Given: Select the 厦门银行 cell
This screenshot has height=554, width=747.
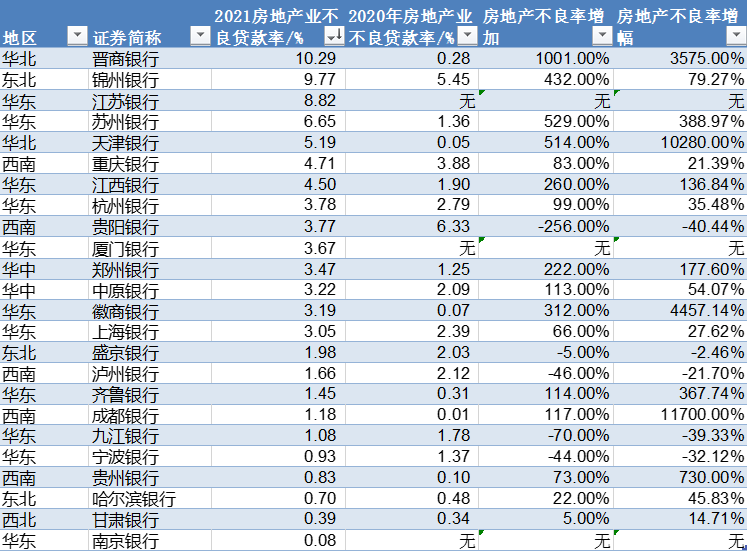Looking at the screenshot, I should (150, 247).
